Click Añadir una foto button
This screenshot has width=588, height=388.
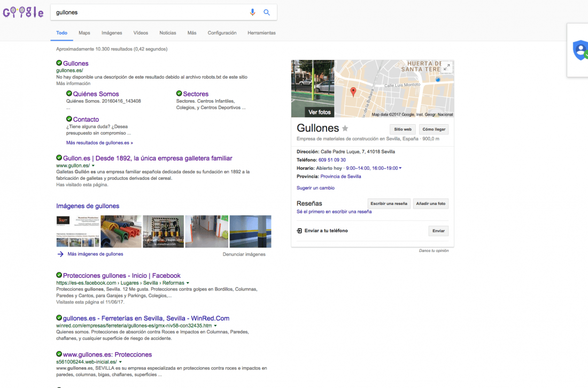click(x=431, y=203)
